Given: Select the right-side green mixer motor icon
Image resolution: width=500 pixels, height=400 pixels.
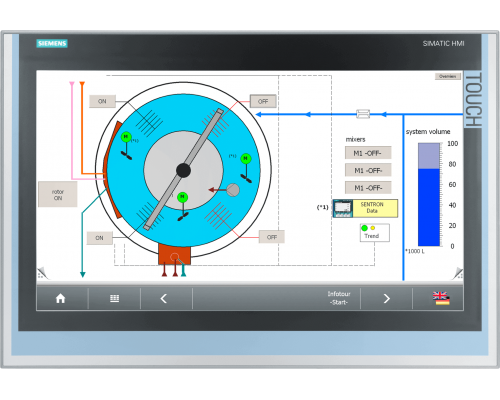Looking at the screenshot, I should point(246,158).
